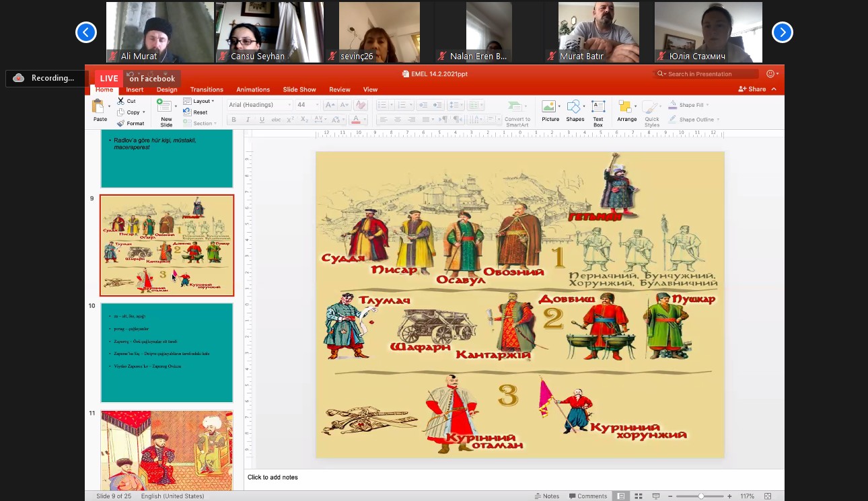Switch to slide sorter view
This screenshot has height=501, width=868.
coord(639,496)
